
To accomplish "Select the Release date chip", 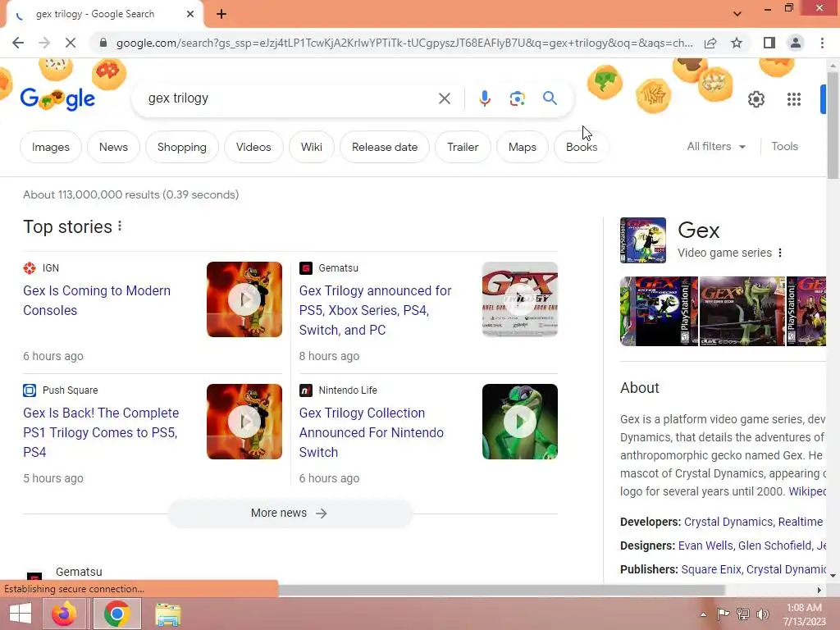I will point(385,147).
